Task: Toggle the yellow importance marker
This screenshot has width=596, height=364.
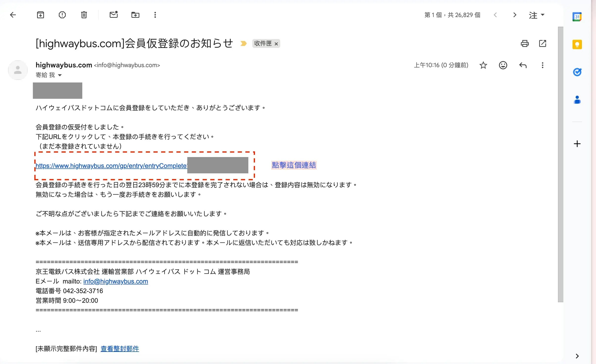Action: [243, 43]
